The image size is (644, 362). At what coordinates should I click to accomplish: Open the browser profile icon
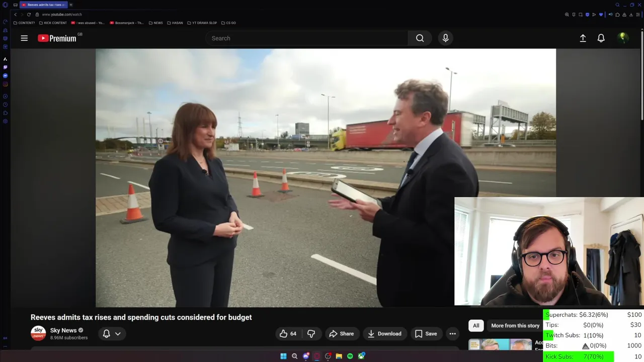(624, 15)
